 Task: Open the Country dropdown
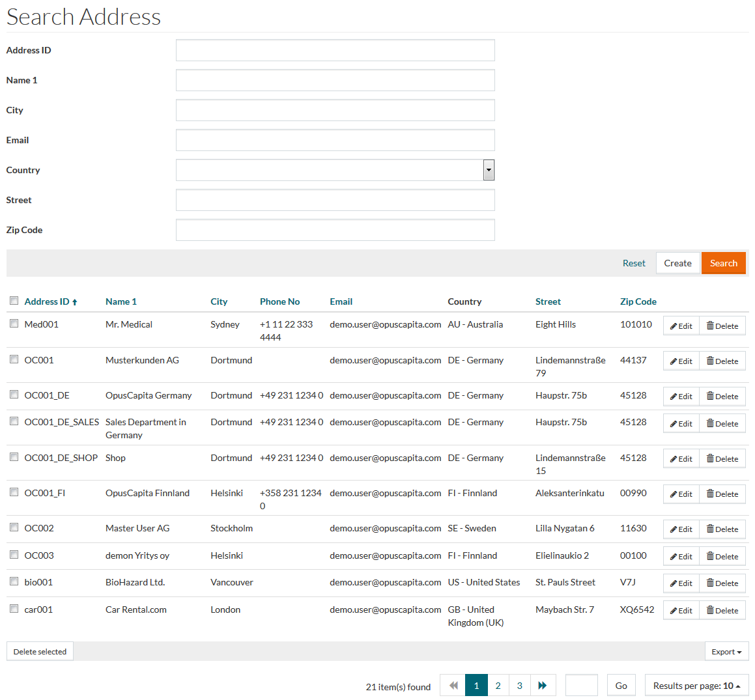pos(489,170)
